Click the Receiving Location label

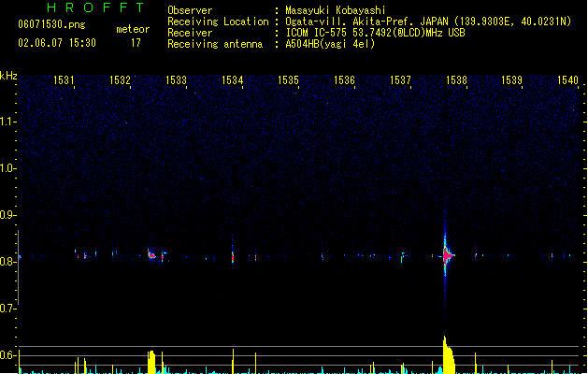click(218, 22)
